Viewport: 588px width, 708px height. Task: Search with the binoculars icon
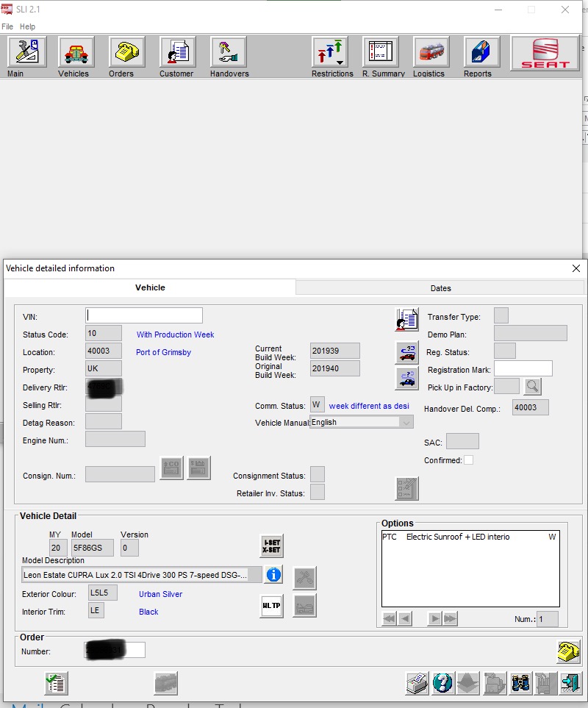(520, 683)
